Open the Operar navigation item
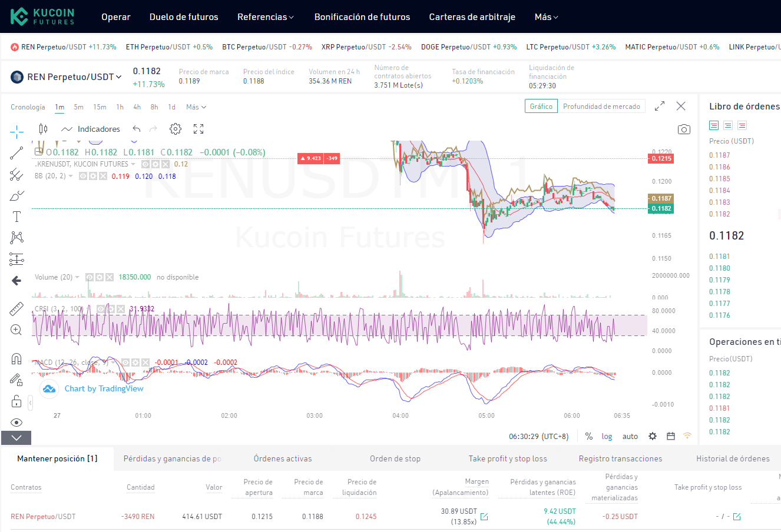781x532 pixels. (116, 17)
